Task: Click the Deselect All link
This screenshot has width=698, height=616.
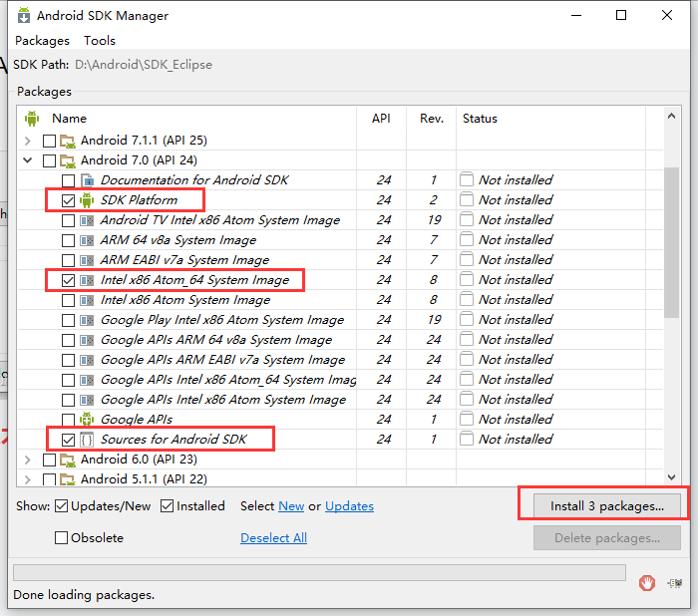Action: click(x=274, y=538)
